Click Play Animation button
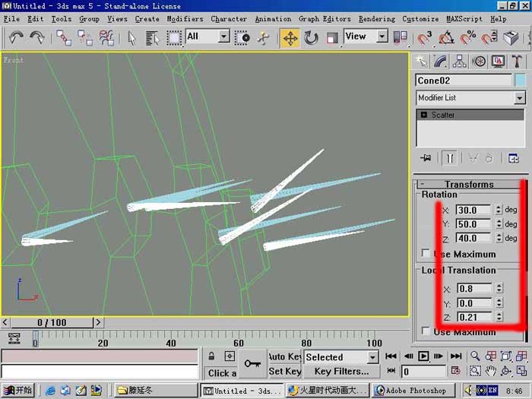This screenshot has height=399, width=532. (423, 356)
